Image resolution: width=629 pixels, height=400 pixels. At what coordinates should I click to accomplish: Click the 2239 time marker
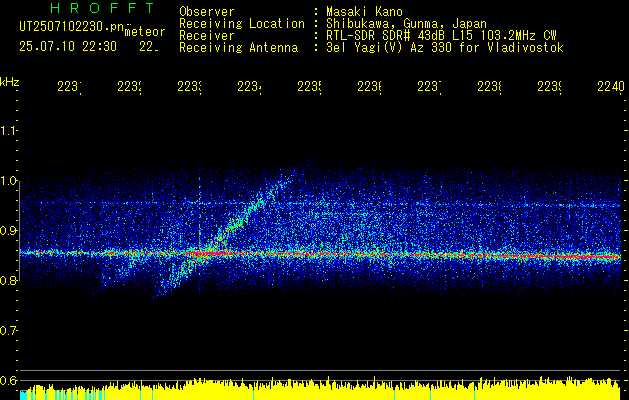549,86
